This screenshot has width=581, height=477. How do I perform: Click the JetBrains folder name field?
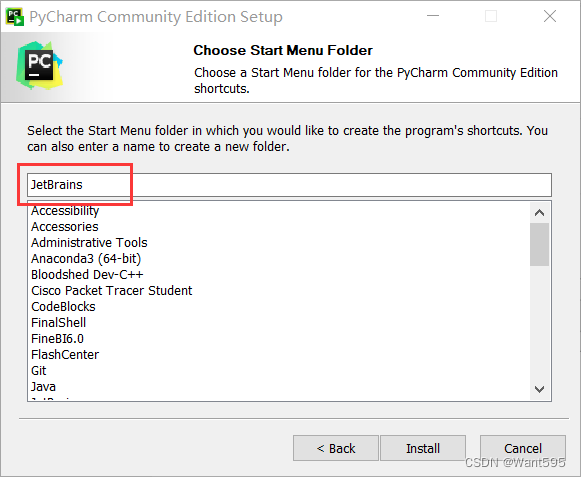point(289,185)
